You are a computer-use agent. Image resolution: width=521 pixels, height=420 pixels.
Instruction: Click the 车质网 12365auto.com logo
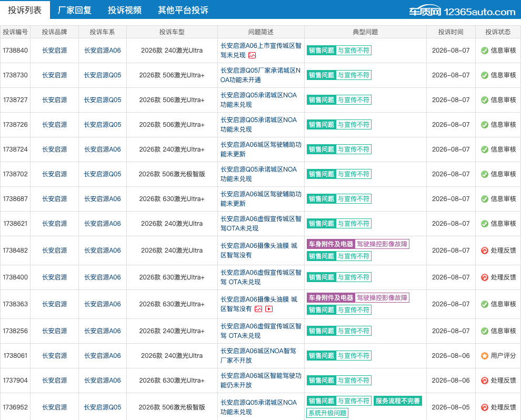tap(462, 11)
